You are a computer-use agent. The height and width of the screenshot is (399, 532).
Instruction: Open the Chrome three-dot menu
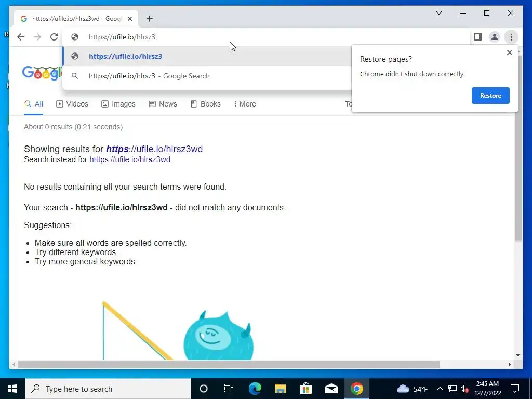coord(511,37)
